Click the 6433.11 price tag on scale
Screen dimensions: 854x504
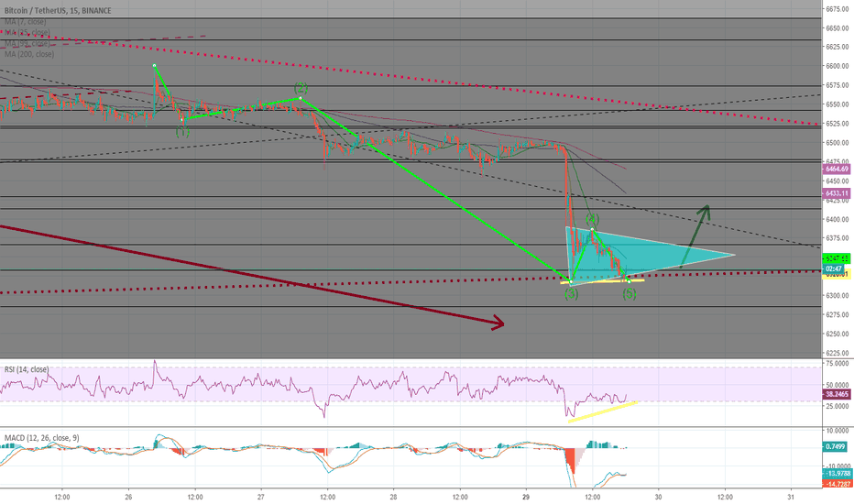(x=836, y=192)
